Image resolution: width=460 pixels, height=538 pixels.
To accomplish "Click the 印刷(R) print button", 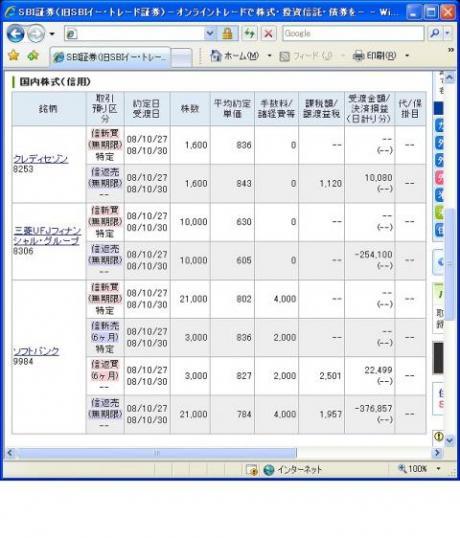I will pos(375,56).
